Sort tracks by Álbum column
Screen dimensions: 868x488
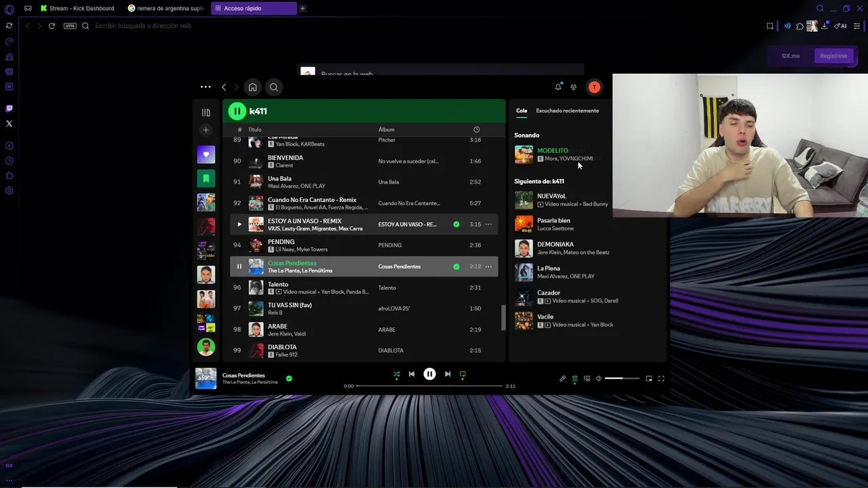coord(386,129)
